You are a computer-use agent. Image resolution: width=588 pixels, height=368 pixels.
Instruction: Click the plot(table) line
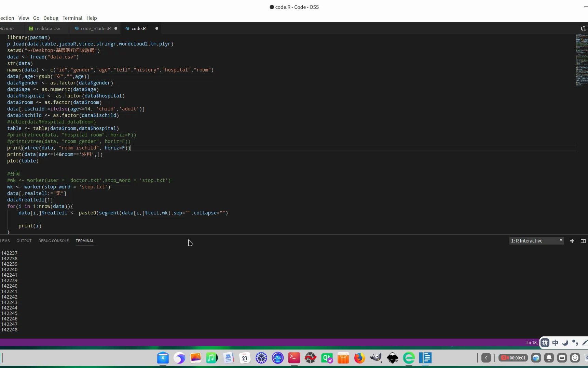point(23,161)
